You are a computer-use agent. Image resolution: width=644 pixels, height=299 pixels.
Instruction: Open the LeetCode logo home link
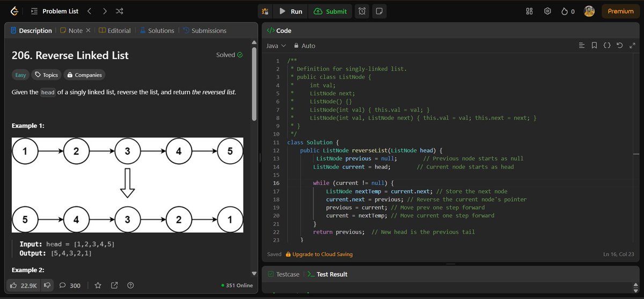pos(13,11)
